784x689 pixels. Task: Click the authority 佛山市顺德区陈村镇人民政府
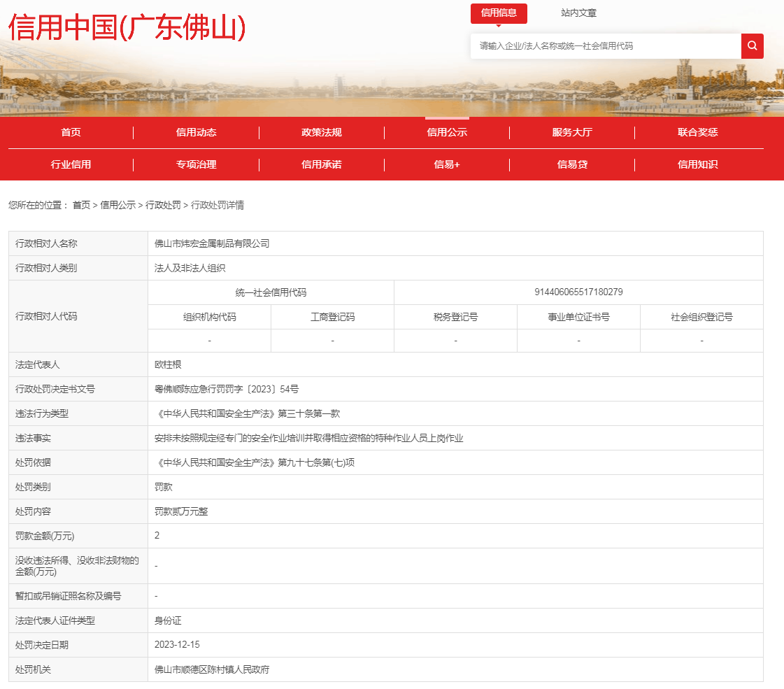point(212,669)
